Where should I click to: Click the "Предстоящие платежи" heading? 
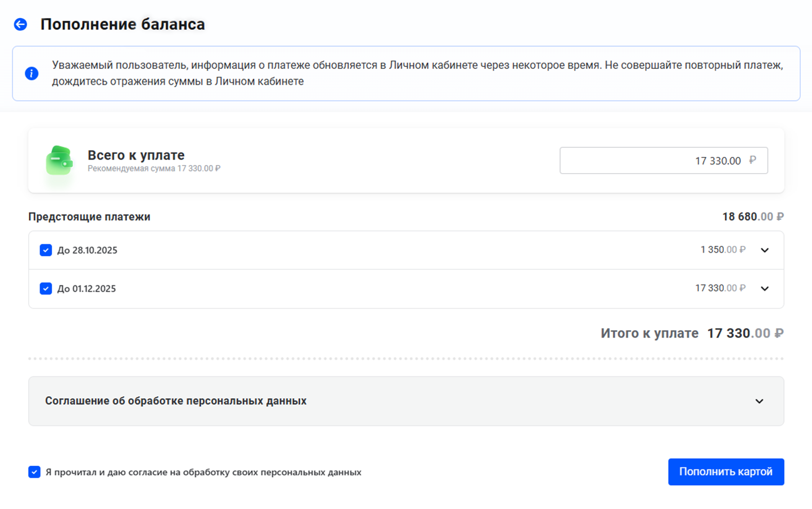(89, 217)
